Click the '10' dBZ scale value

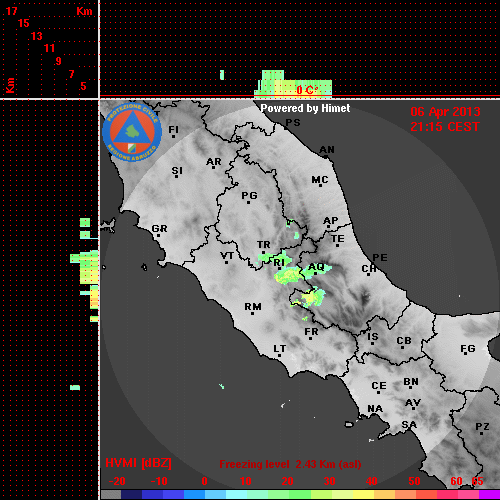tap(246, 481)
